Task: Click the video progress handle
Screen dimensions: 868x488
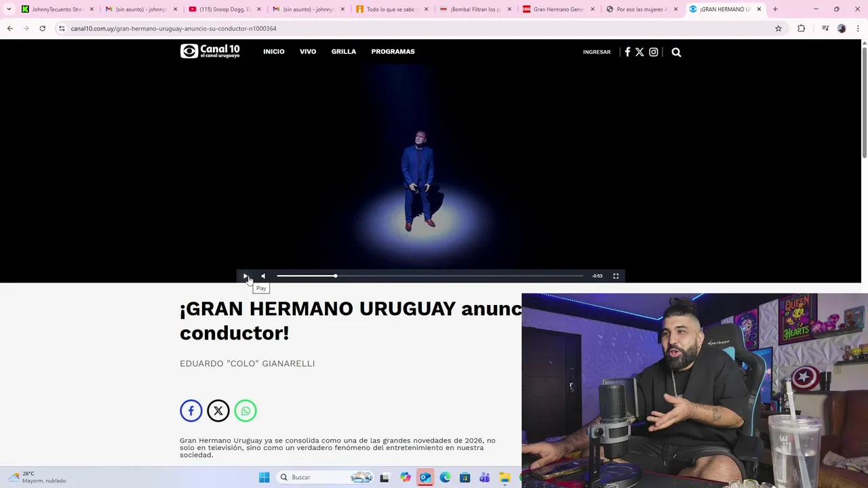Action: (x=335, y=276)
